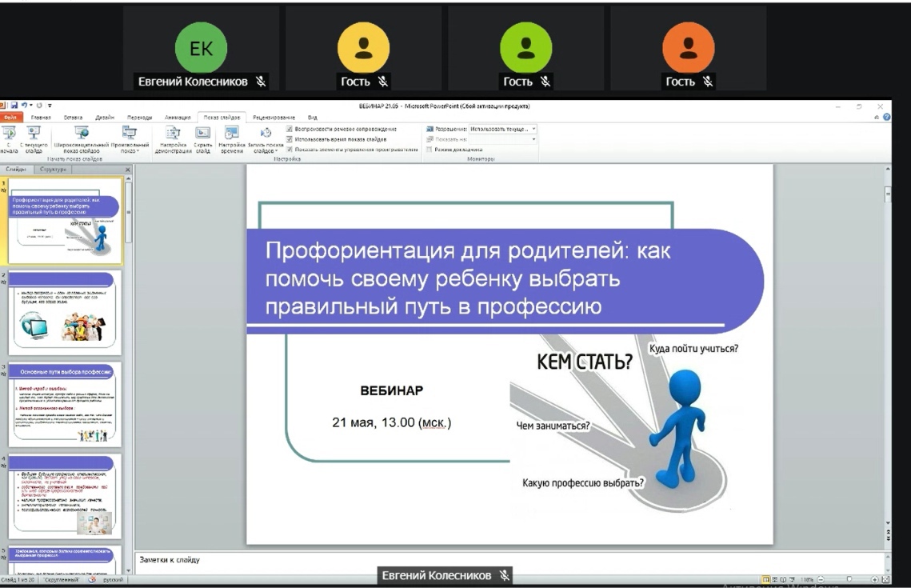Start Slide Show from status bar icon
911x588 pixels.
(x=792, y=580)
